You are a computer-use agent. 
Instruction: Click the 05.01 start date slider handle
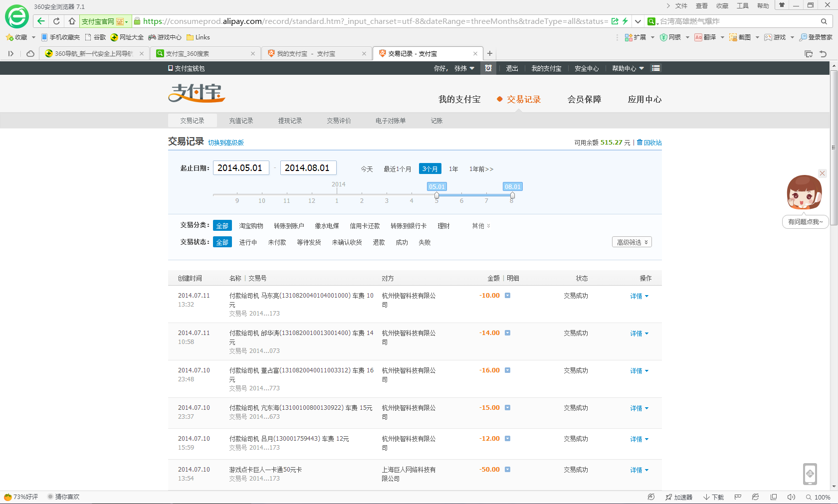436,195
